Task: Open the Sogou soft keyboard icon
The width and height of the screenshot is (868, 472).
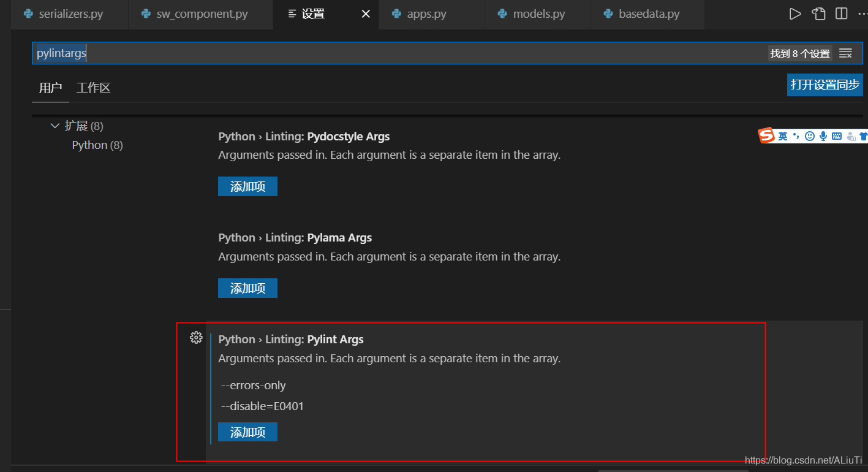Action: pos(837,135)
